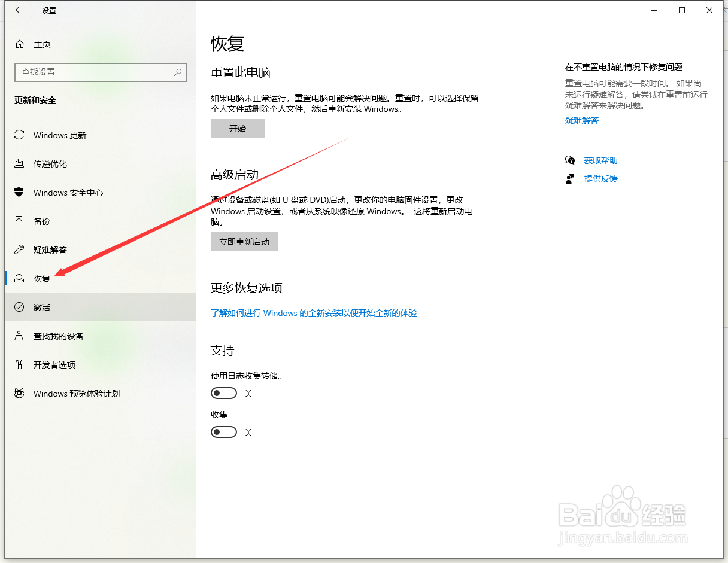Screen dimensions: 728x563
Task: Toggle the 收集 switch
Action: pyautogui.click(x=224, y=432)
